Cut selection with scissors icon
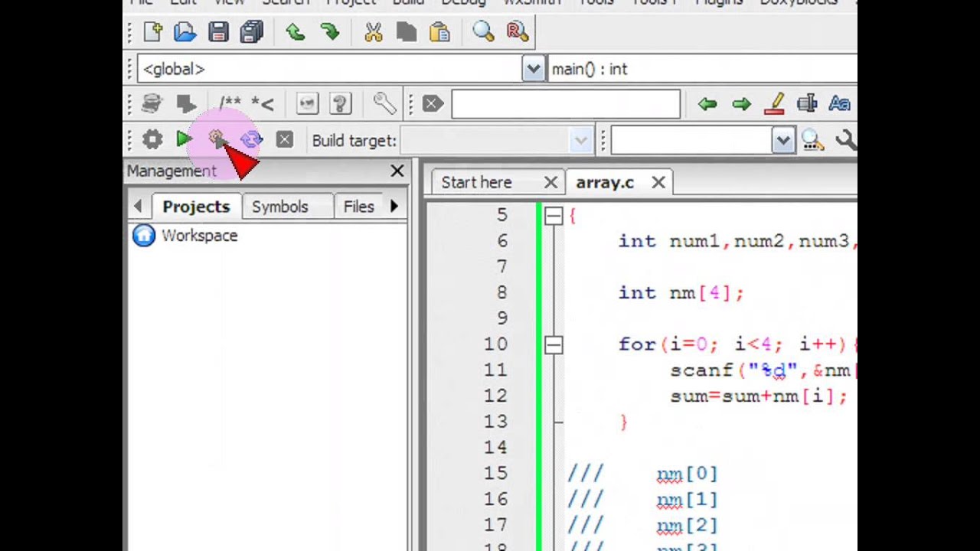 point(374,31)
